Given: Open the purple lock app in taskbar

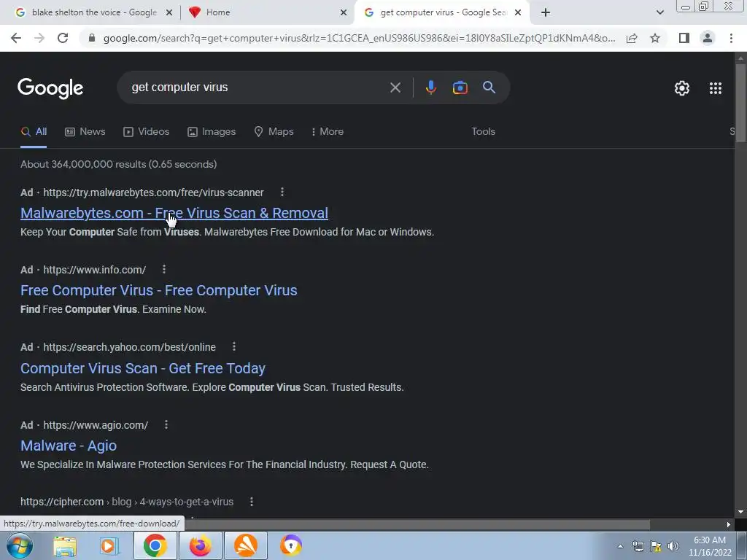Looking at the screenshot, I should coord(291,545).
